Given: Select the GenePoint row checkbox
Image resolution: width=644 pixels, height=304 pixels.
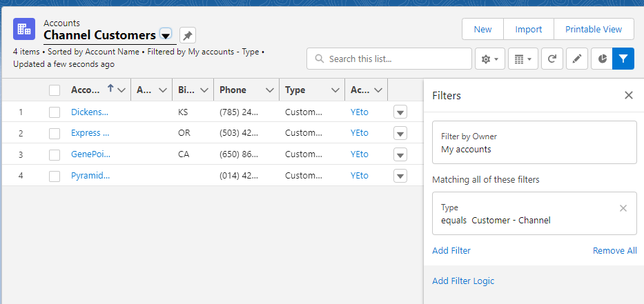Looking at the screenshot, I should (55, 154).
